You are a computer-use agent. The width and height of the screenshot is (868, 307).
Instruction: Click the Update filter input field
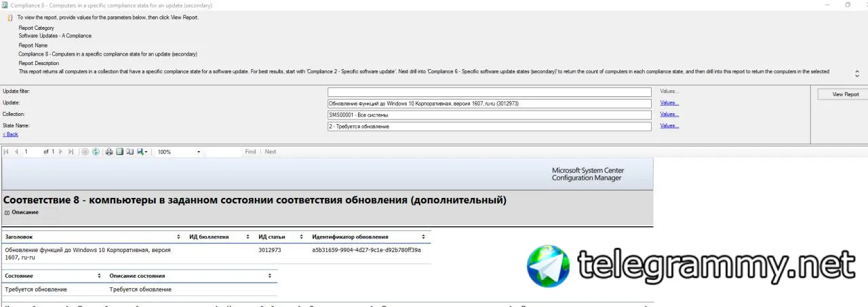489,91
